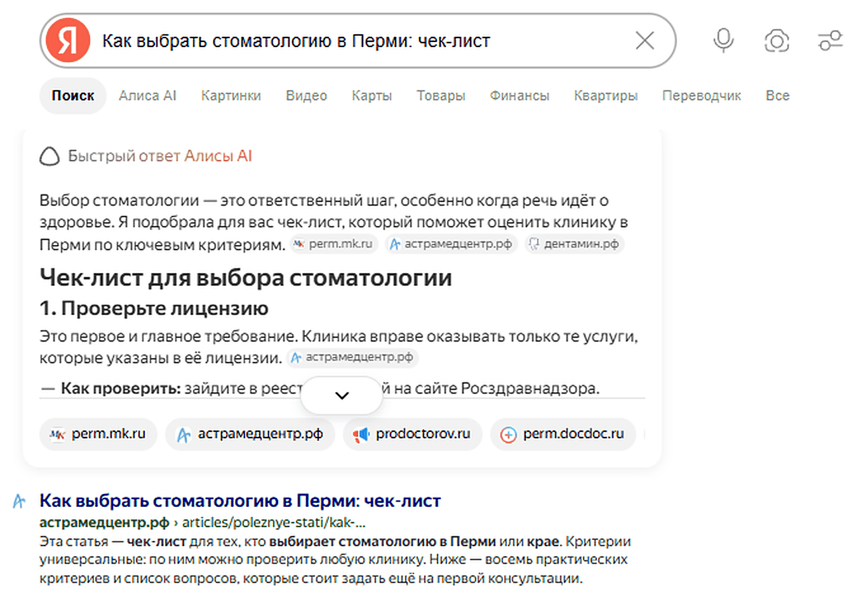
Task: Open search settings sliders icon
Action: (x=830, y=41)
